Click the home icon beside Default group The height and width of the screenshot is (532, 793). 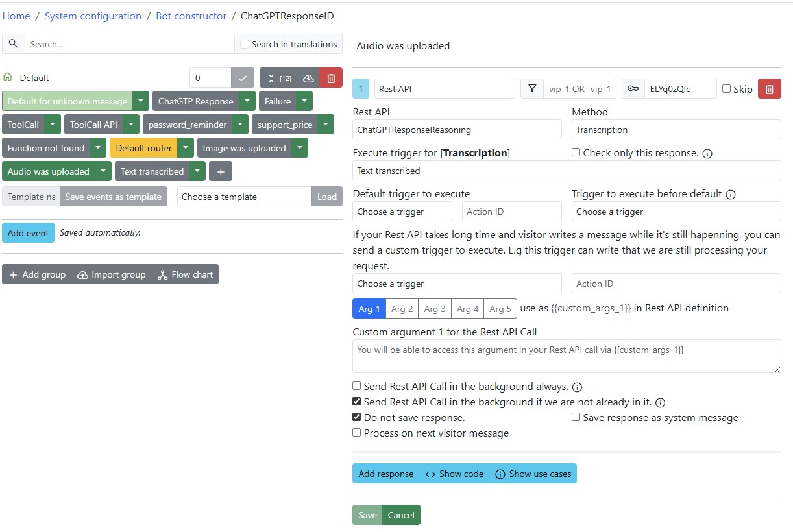point(8,77)
